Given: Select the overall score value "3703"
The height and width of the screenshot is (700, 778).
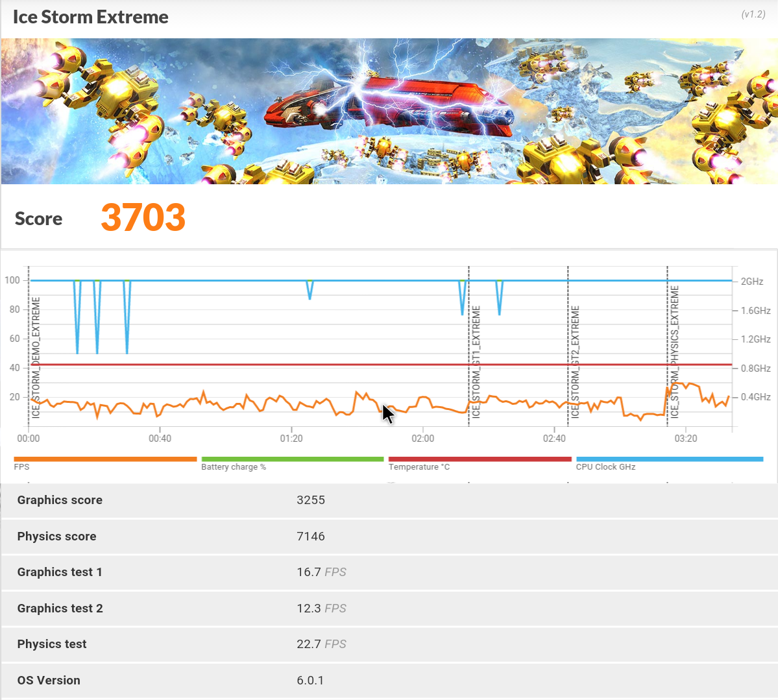Looking at the screenshot, I should [143, 217].
